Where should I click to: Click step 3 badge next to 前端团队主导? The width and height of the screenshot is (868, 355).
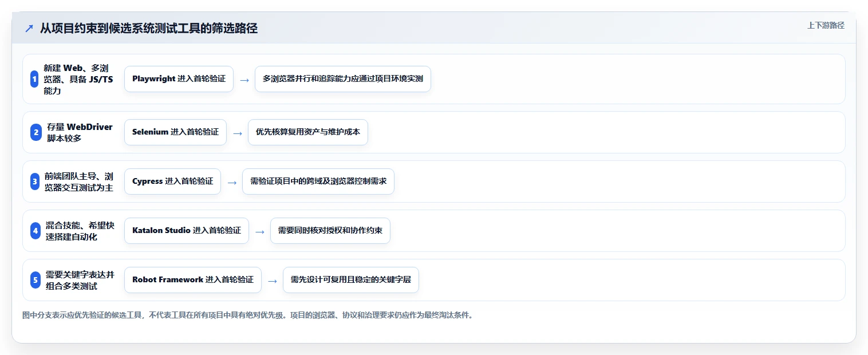(x=35, y=182)
